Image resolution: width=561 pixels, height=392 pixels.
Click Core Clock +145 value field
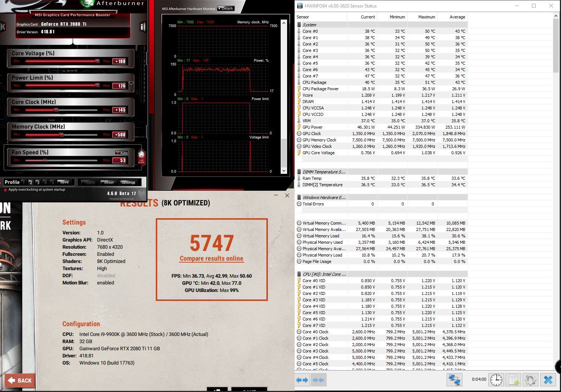click(120, 110)
